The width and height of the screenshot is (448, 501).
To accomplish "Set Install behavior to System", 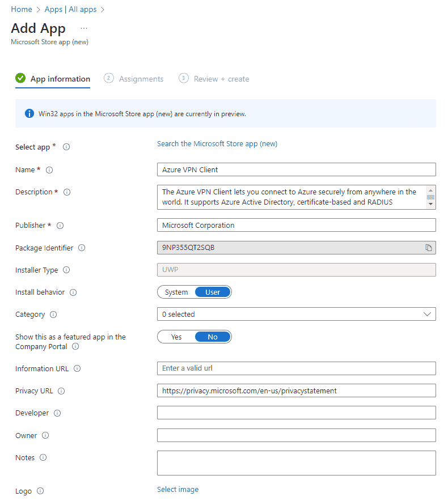I will coord(176,292).
